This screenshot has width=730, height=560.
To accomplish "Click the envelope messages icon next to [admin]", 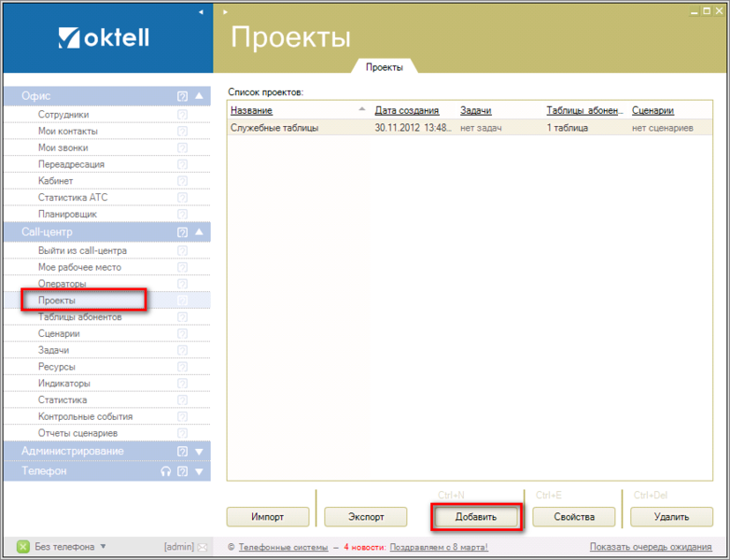I will click(202, 547).
